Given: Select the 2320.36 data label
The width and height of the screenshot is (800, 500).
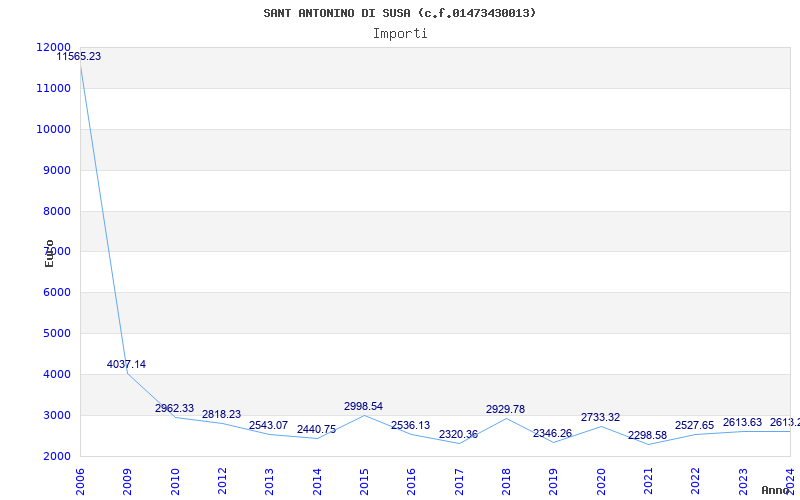Looking at the screenshot, I should point(458,435).
